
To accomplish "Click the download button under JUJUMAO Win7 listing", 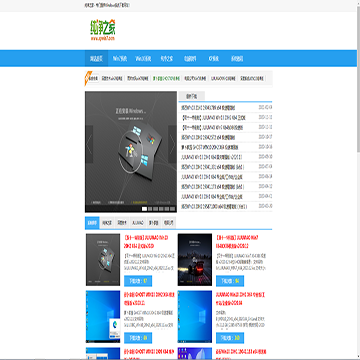I will (x=230, y=281).
